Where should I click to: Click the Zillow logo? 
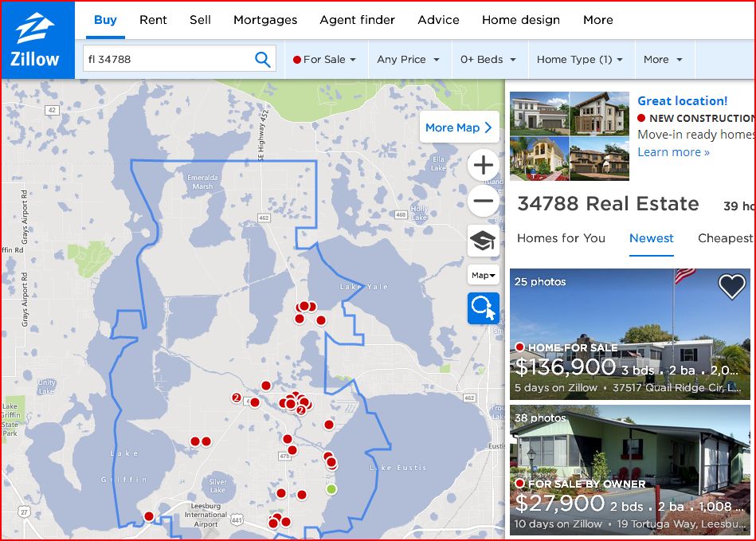pyautogui.click(x=37, y=40)
